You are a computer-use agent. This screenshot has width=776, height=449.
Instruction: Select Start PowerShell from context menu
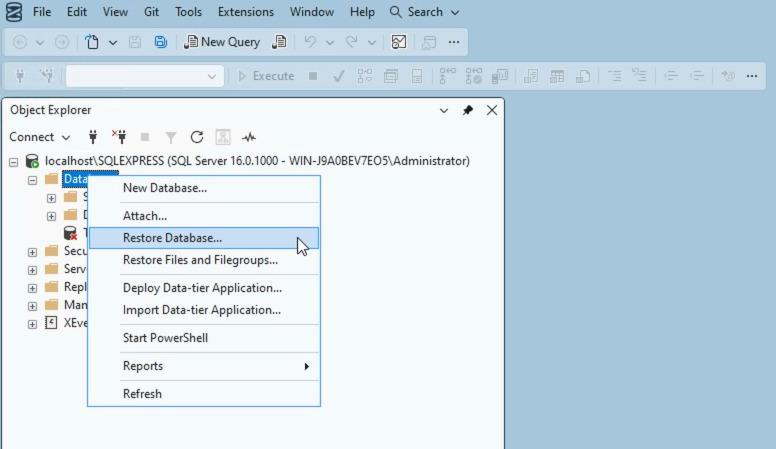204,338
